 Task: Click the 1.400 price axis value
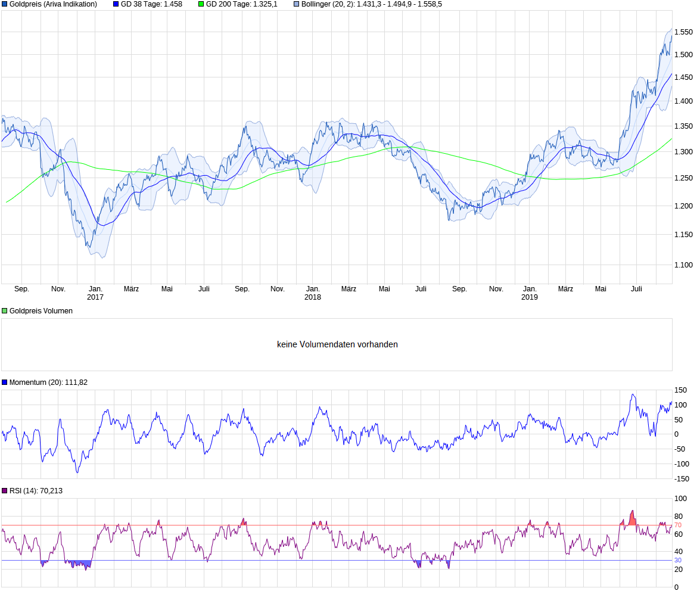pyautogui.click(x=683, y=101)
